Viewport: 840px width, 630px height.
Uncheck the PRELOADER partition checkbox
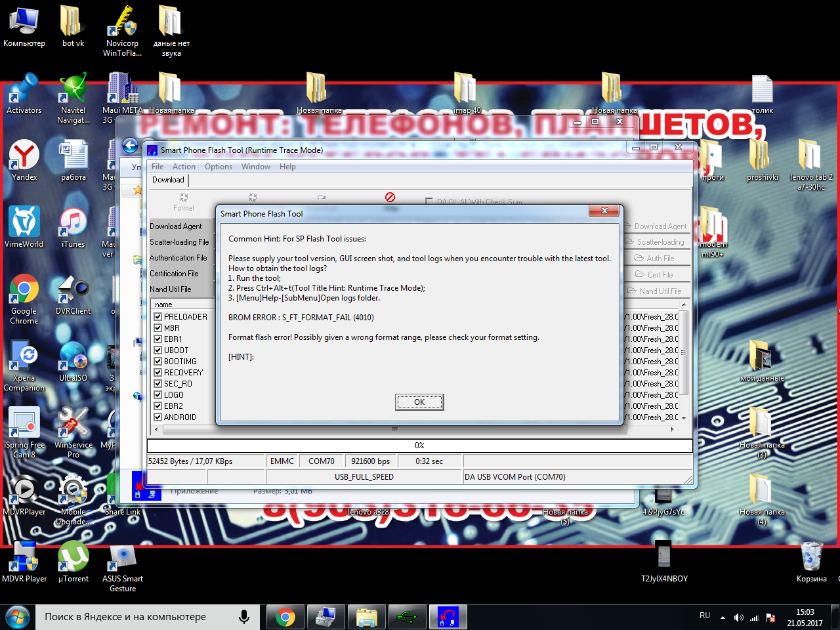(x=158, y=317)
